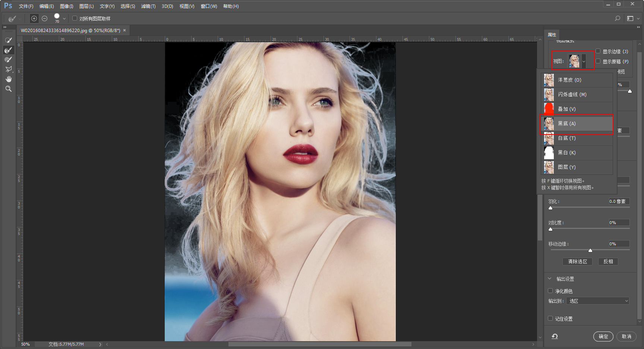Click the 清除选区 button
Screen dimensions: 644x349
[577, 261]
